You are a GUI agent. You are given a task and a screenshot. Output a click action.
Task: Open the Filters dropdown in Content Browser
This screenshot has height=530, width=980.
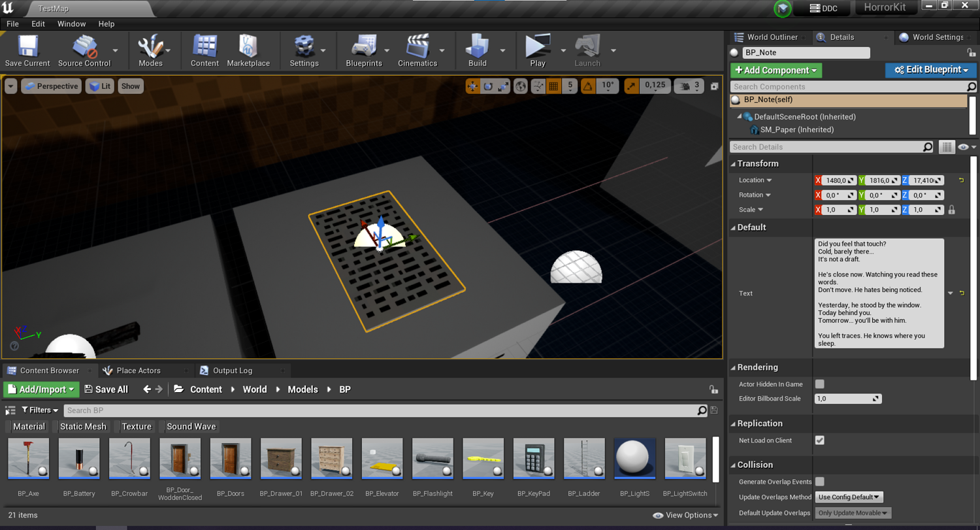coord(40,410)
